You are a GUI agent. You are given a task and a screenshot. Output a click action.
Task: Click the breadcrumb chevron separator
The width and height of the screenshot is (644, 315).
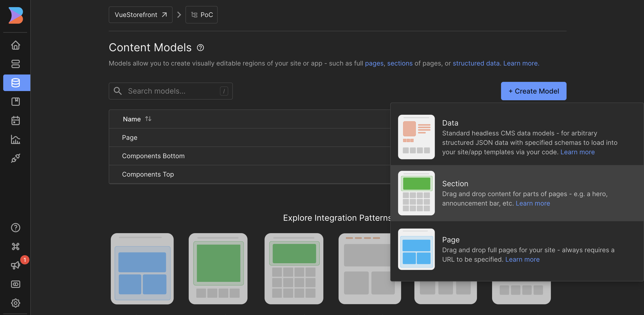[179, 15]
